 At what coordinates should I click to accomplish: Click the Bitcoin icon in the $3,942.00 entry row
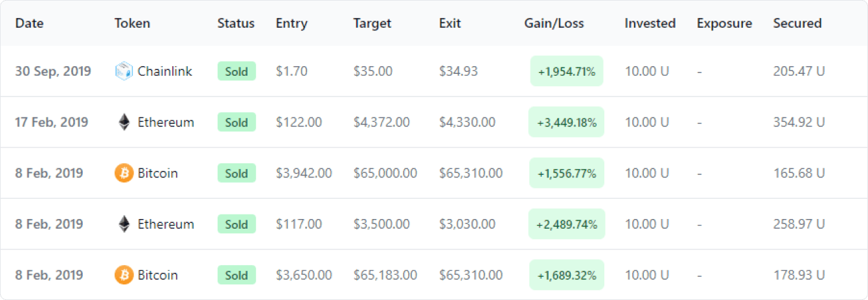pyautogui.click(x=124, y=173)
